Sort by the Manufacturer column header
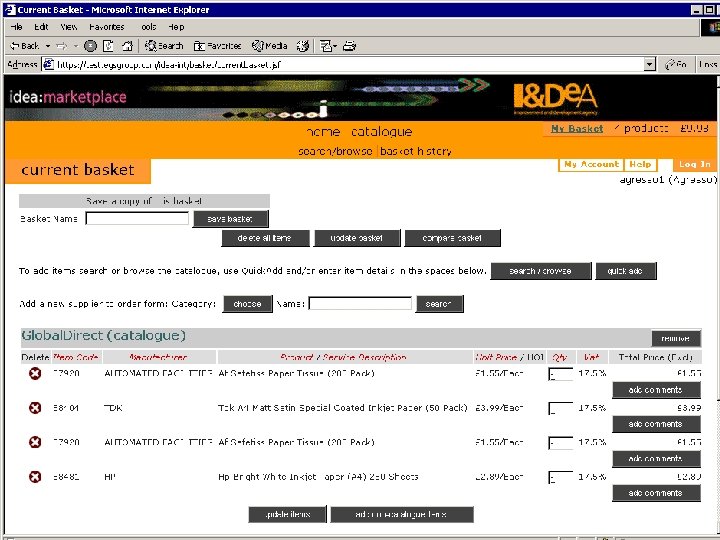The width and height of the screenshot is (720, 540). click(158, 357)
